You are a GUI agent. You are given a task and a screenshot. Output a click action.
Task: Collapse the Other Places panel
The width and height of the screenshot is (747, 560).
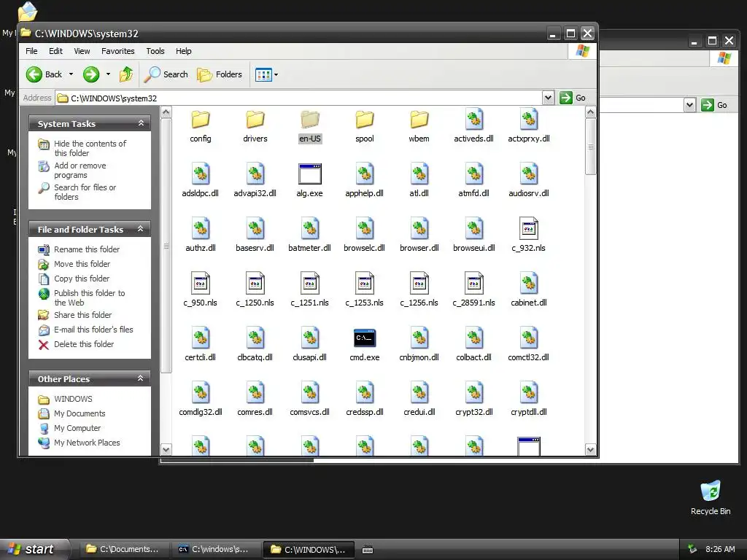tap(141, 378)
